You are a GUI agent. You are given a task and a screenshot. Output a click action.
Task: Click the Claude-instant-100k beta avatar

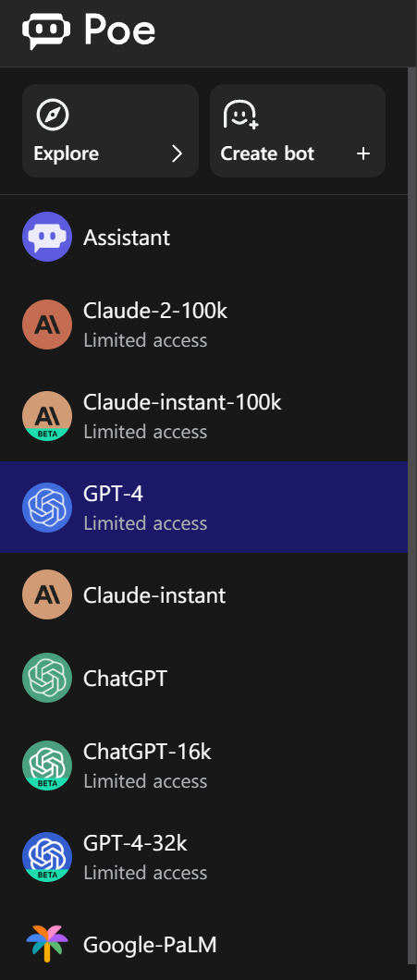(x=47, y=416)
